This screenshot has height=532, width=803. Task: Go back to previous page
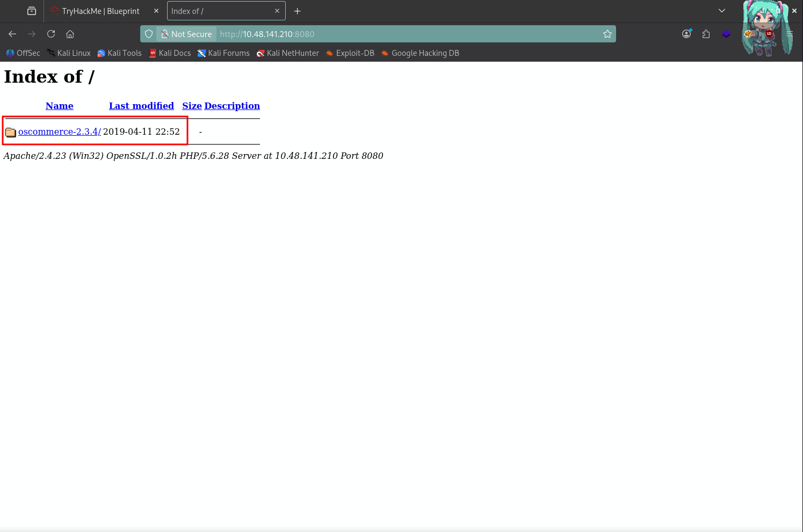(12, 34)
